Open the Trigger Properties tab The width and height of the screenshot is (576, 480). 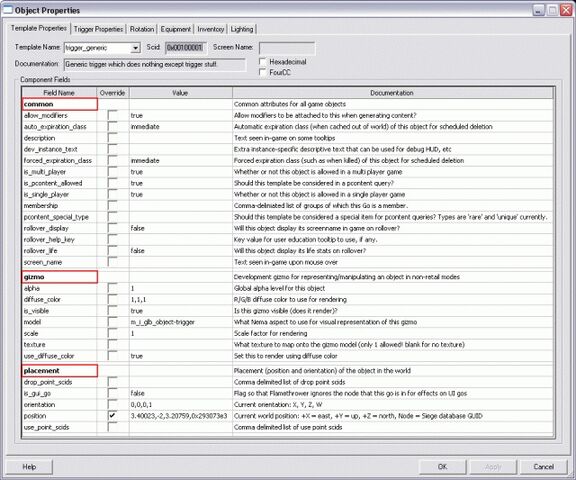(98, 29)
